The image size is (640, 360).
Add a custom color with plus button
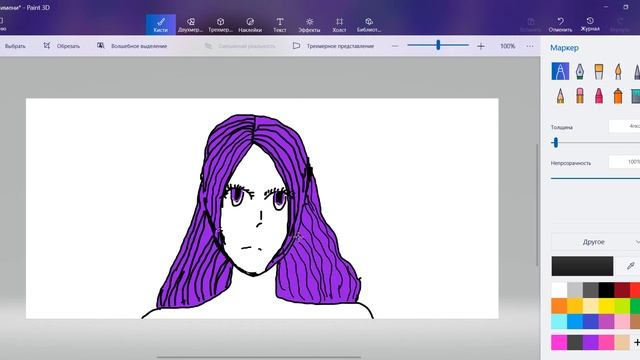636,342
